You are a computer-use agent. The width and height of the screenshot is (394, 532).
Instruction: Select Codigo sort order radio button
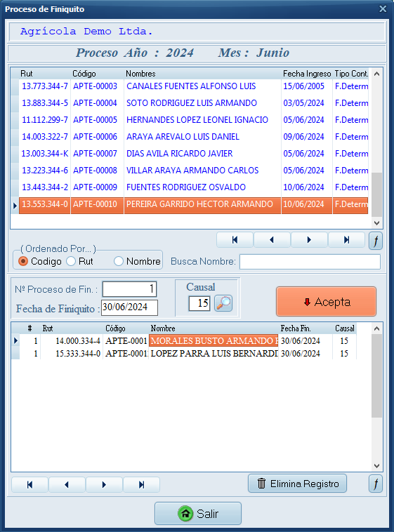[x=23, y=261]
